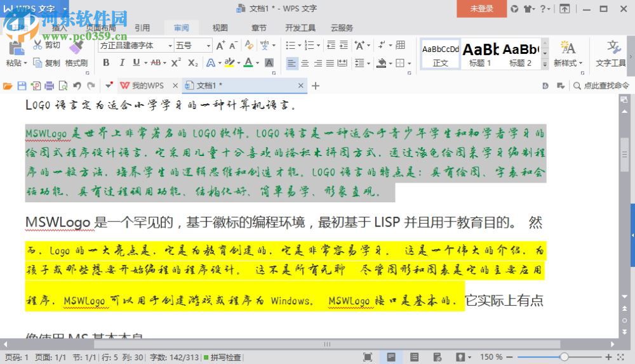Image resolution: width=635 pixels, height=364 pixels.
Task: Add a new document tab with plus
Action: click(316, 86)
